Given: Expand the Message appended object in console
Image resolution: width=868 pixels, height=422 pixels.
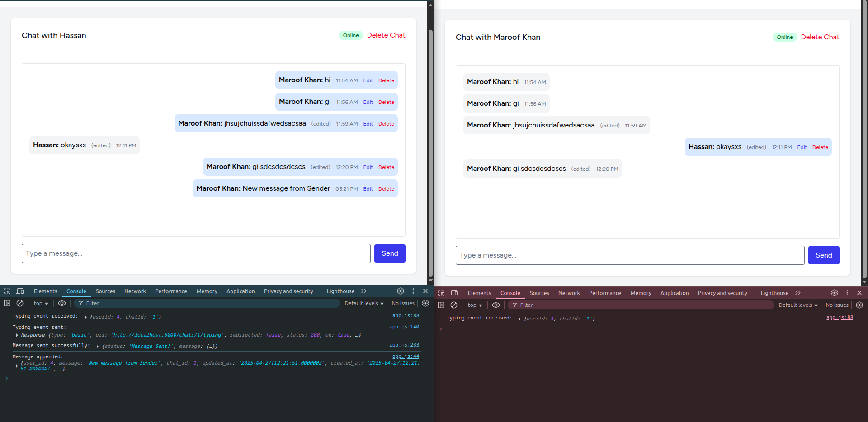Looking at the screenshot, I should pos(17,366).
